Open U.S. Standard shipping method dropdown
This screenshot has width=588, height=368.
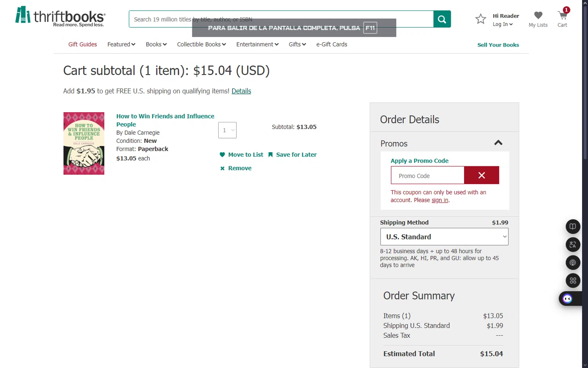444,237
